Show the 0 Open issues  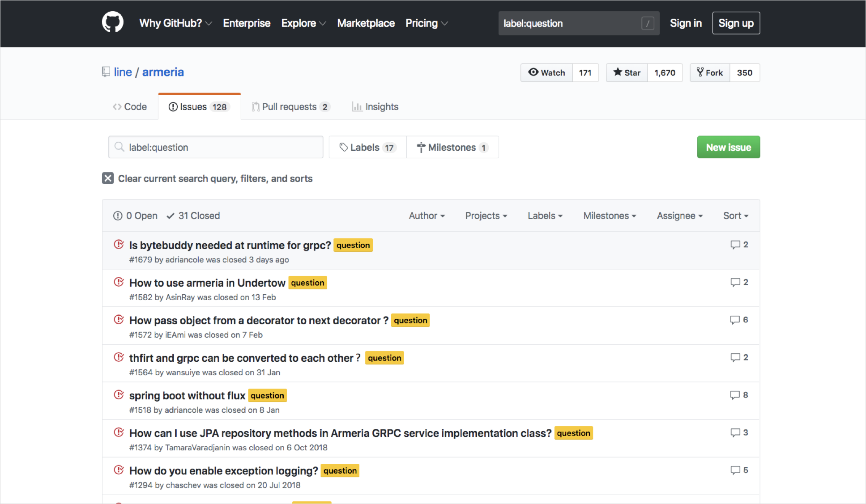[x=135, y=216]
